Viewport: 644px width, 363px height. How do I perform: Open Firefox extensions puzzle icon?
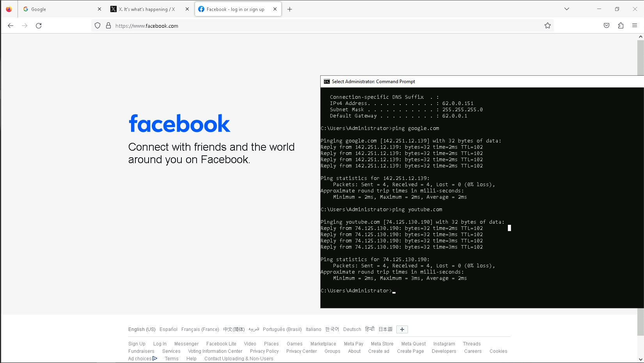pyautogui.click(x=621, y=26)
